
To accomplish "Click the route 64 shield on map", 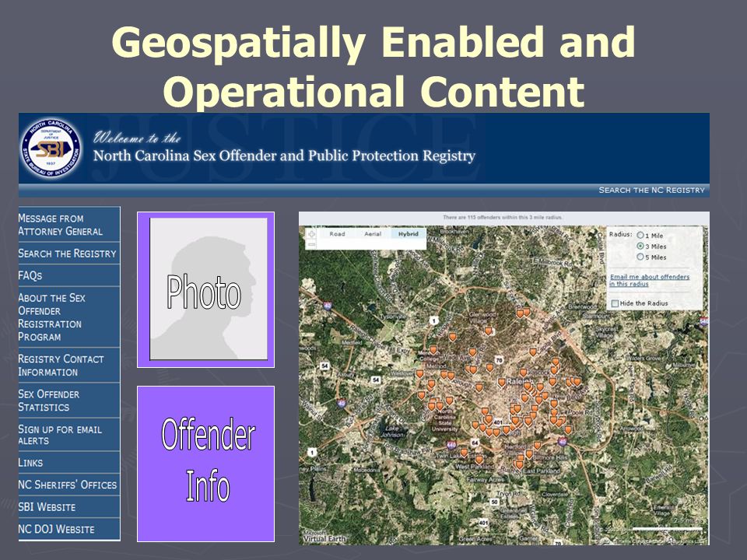I will [x=475, y=443].
